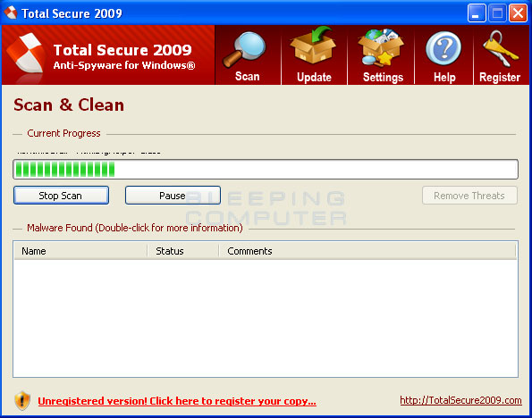Open the TotalSecure2009.com website link
The image size is (532, 418).
pyautogui.click(x=460, y=400)
